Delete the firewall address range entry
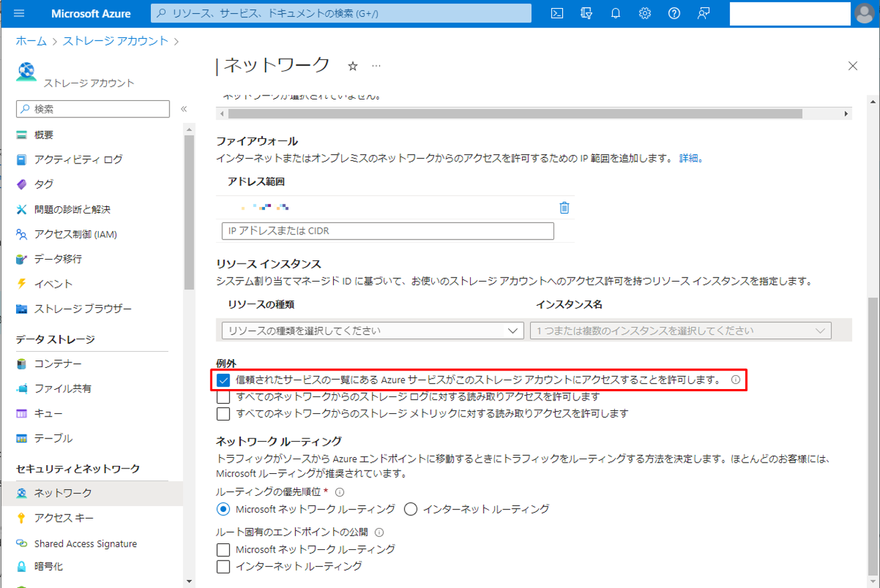This screenshot has width=880, height=588. [564, 208]
